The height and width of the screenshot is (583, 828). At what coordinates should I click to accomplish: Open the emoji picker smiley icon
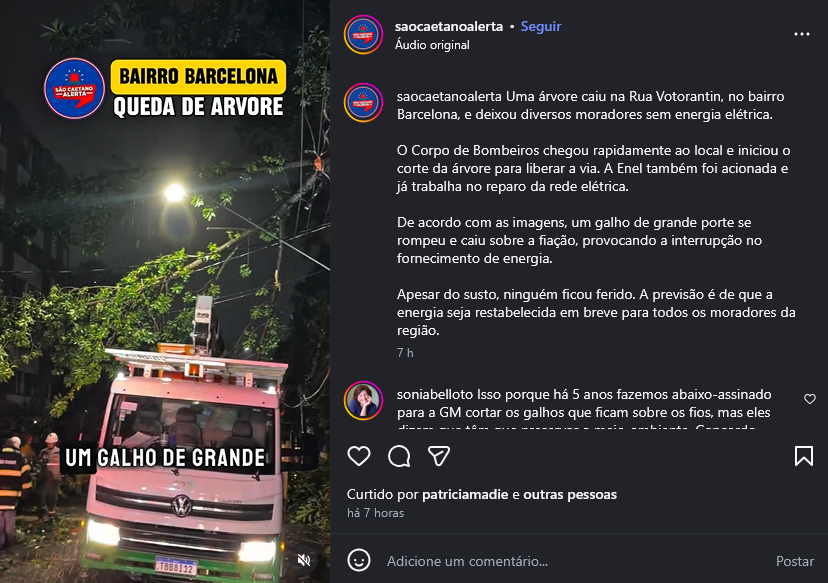[359, 560]
